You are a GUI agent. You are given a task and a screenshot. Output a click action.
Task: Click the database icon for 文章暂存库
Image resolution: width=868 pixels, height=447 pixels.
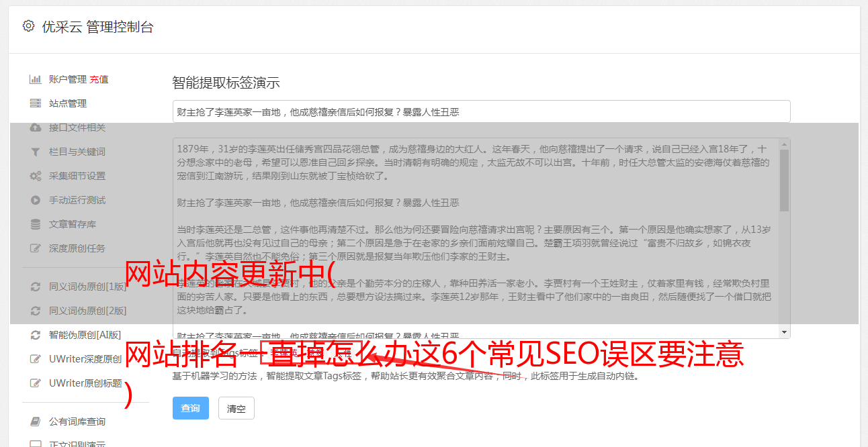(x=36, y=224)
